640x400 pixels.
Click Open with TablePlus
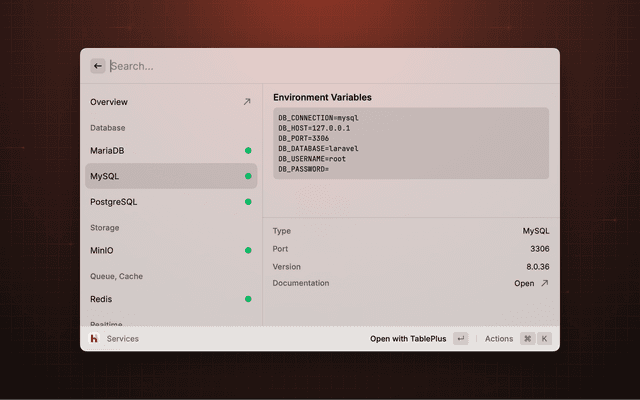[408, 339]
